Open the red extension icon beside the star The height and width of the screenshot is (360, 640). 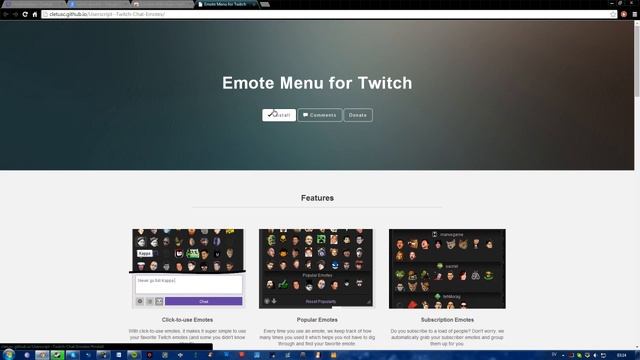click(x=624, y=14)
